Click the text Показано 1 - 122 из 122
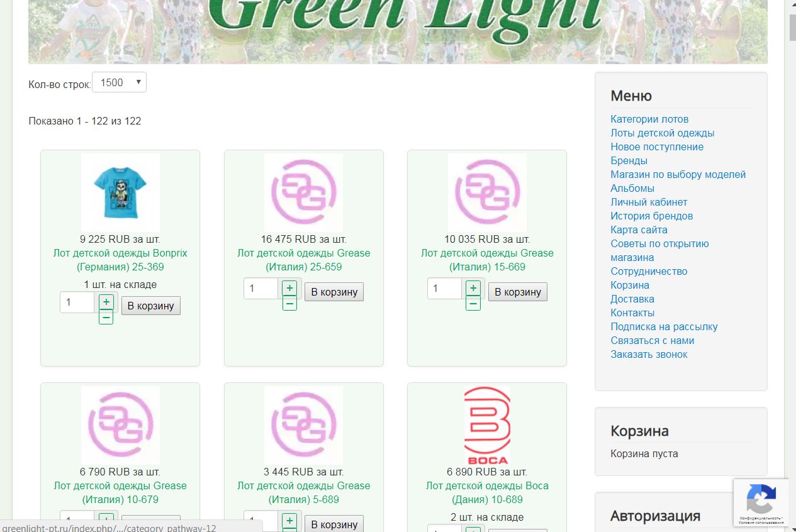 [85, 121]
